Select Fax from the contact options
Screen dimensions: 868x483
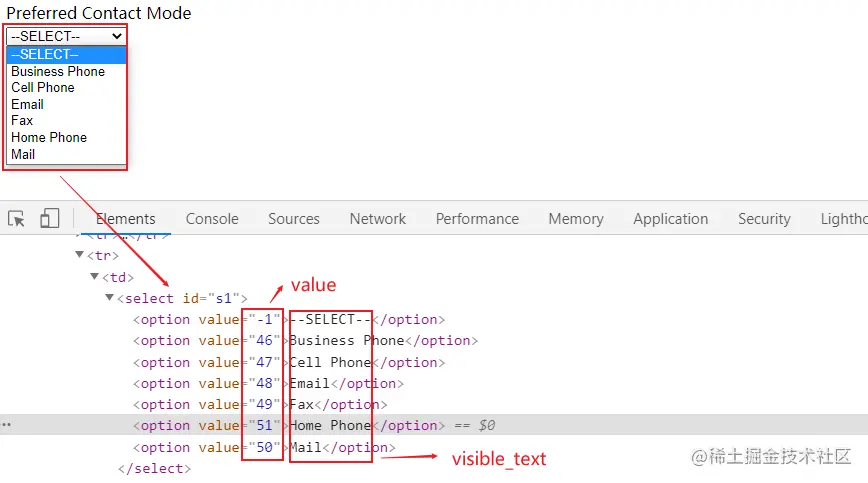pyautogui.click(x=22, y=121)
